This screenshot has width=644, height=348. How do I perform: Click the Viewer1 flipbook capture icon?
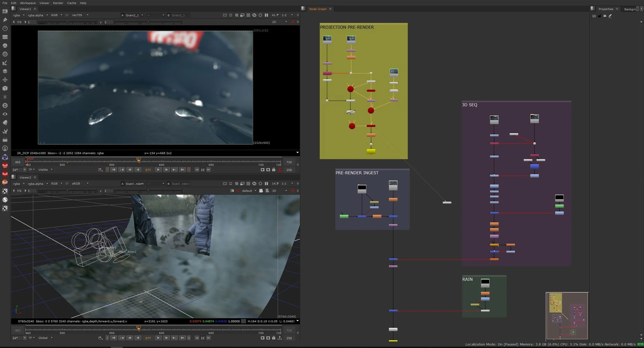point(262,170)
